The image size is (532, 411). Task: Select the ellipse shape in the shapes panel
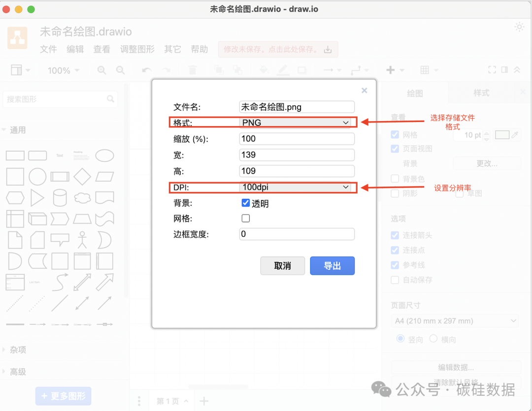pyautogui.click(x=104, y=155)
